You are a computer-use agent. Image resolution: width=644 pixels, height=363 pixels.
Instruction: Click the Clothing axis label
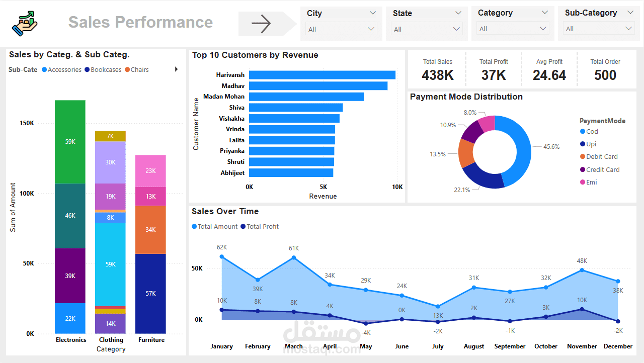tap(111, 340)
